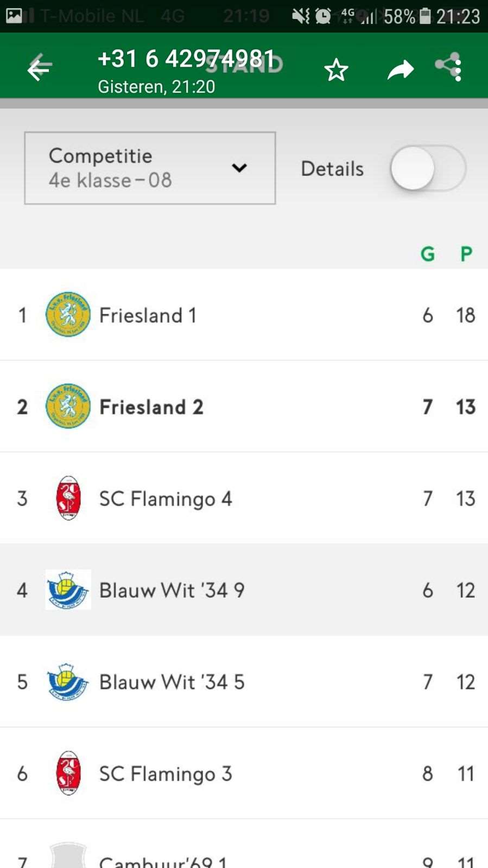
Task: Mark image with the star icon
Action: pos(336,70)
